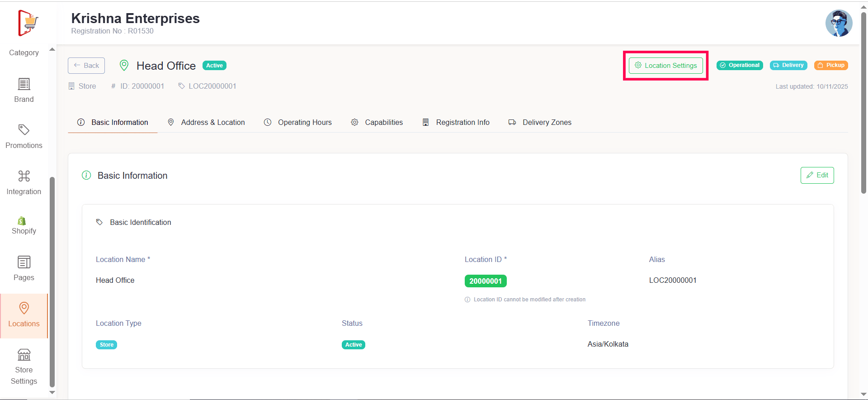Click the Back button
This screenshot has height=400, width=868.
point(86,66)
